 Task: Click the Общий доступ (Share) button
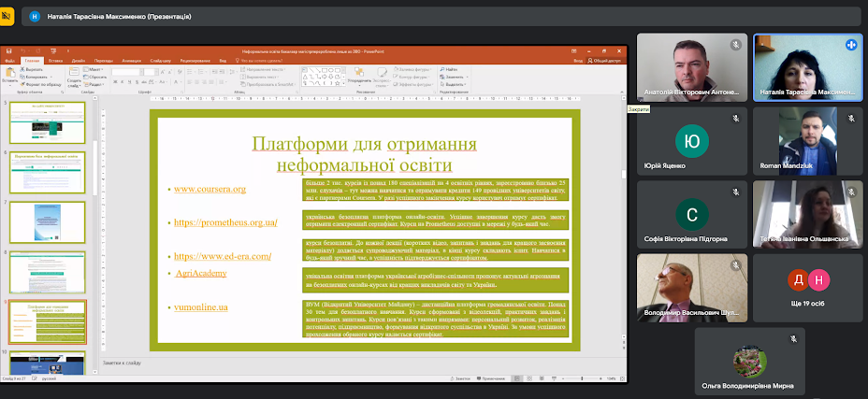pyautogui.click(x=604, y=61)
